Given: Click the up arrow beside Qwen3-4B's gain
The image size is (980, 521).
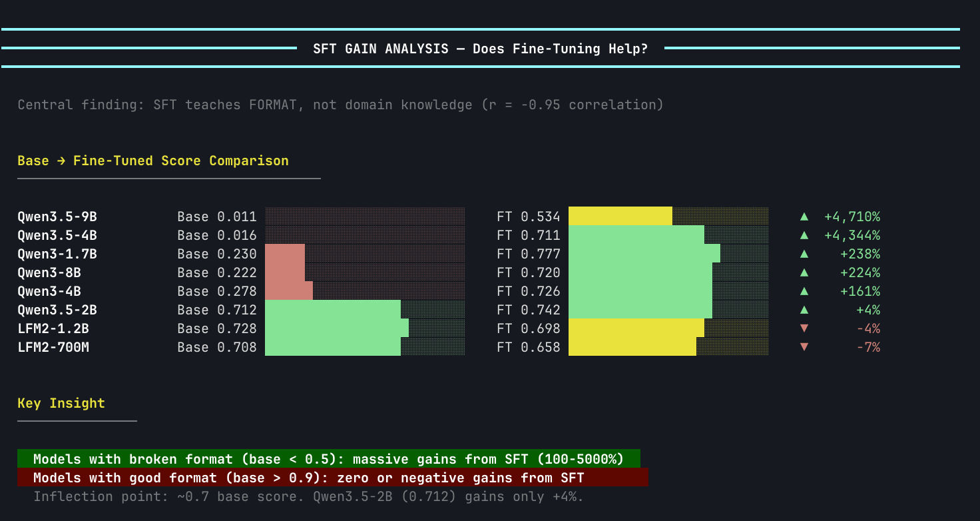Looking at the screenshot, I should click(x=804, y=291).
